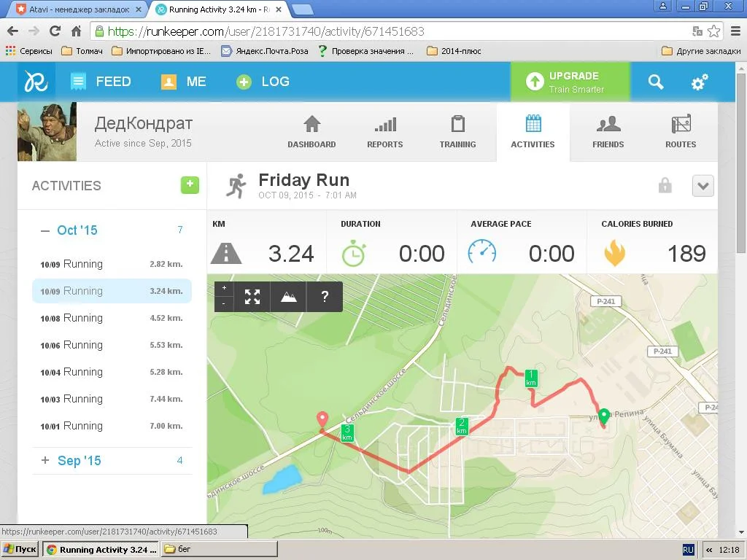Click the red finish marker on map

point(322,419)
